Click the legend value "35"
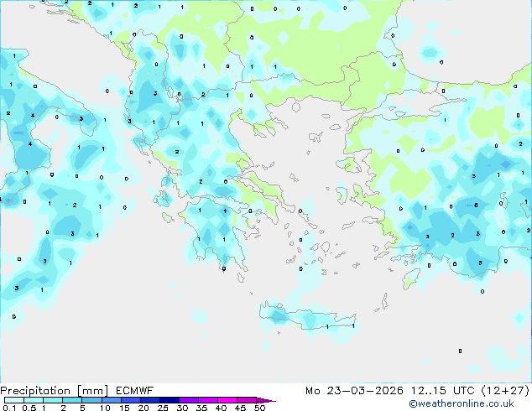Viewport: 532px width, 411px height. [201, 408]
